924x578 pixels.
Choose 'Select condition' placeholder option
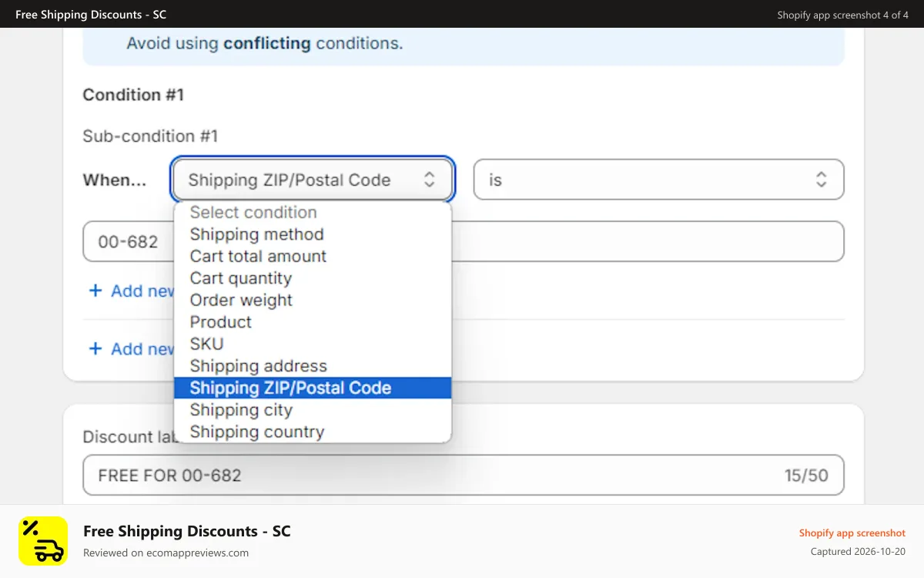coord(313,213)
